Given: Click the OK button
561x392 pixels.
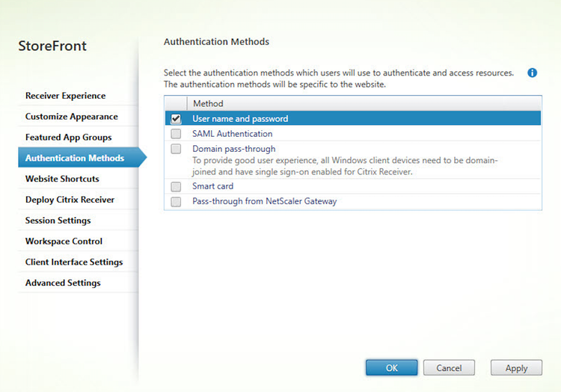Looking at the screenshot, I should tap(391, 367).
